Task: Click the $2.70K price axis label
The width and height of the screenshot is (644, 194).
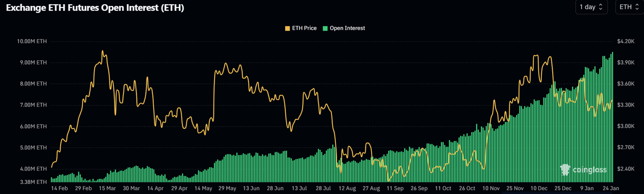Action: [625, 147]
